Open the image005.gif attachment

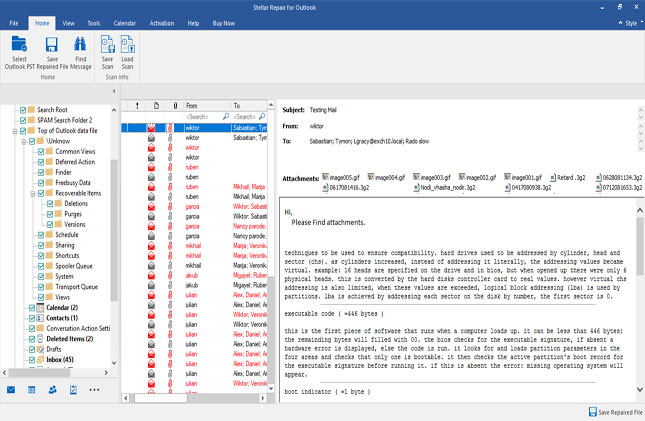click(341, 177)
